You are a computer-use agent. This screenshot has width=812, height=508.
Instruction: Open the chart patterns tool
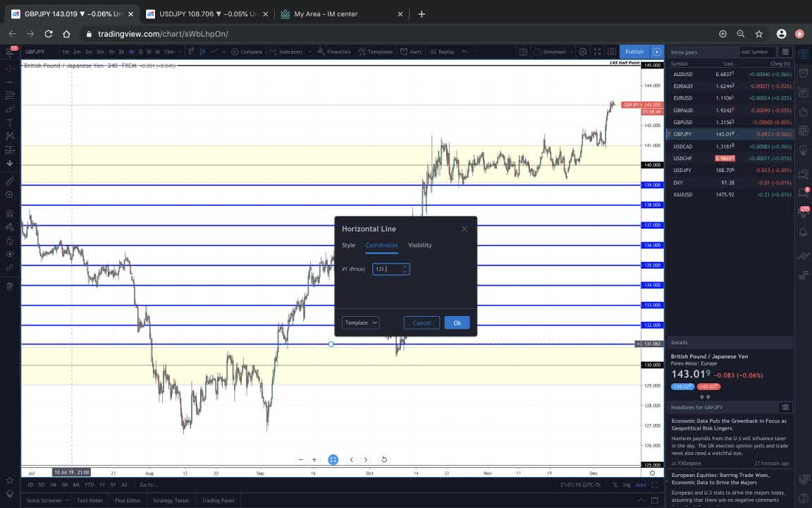[x=10, y=135]
